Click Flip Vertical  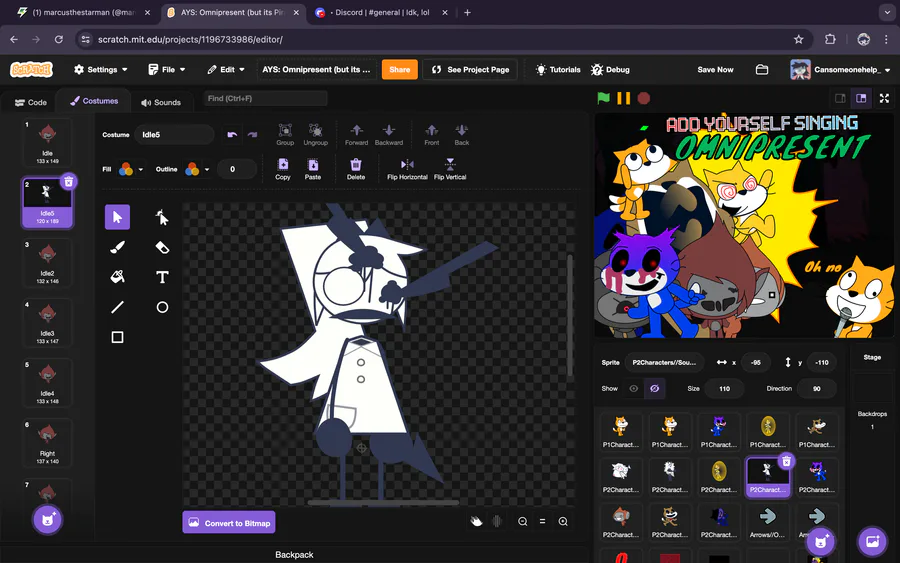click(450, 169)
